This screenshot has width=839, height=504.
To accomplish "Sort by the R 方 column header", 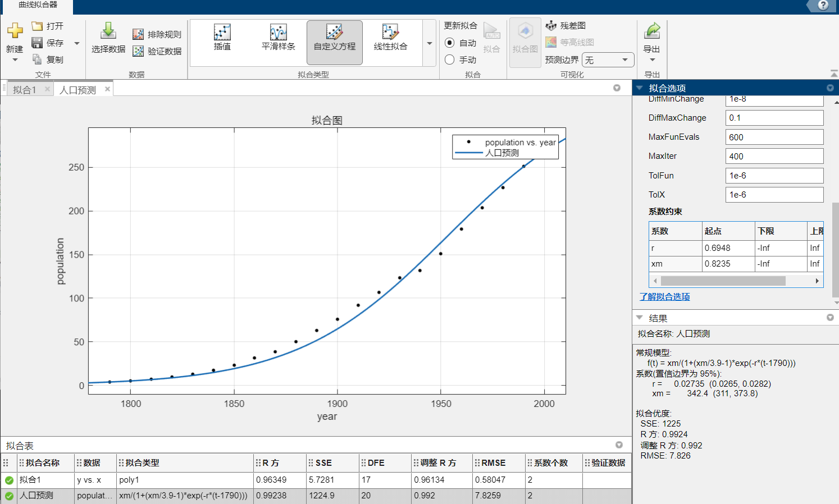I will tap(280, 463).
